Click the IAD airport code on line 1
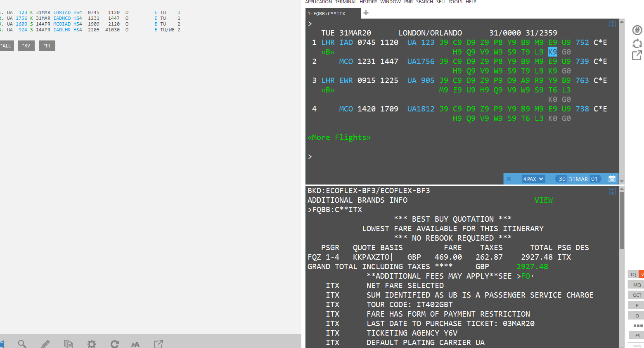 (x=346, y=43)
